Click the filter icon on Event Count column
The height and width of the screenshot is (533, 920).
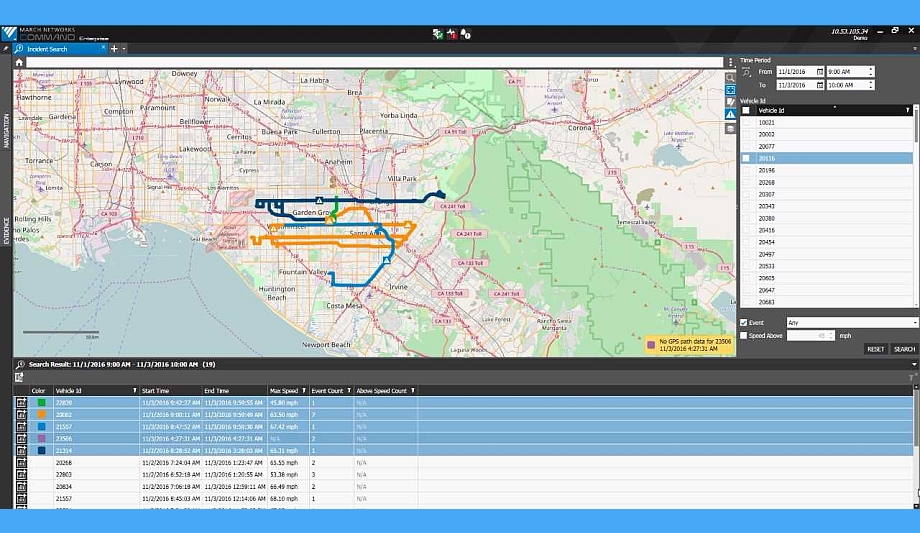point(349,390)
